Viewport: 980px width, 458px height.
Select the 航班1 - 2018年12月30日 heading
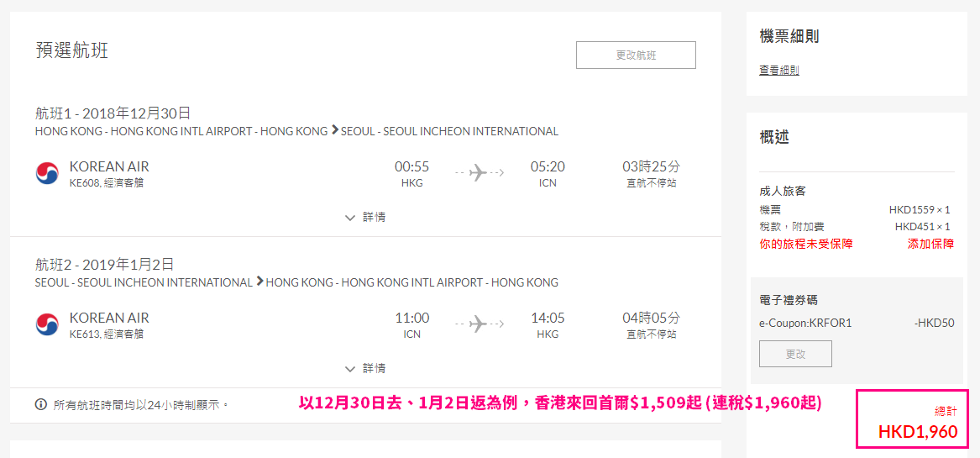click(113, 113)
